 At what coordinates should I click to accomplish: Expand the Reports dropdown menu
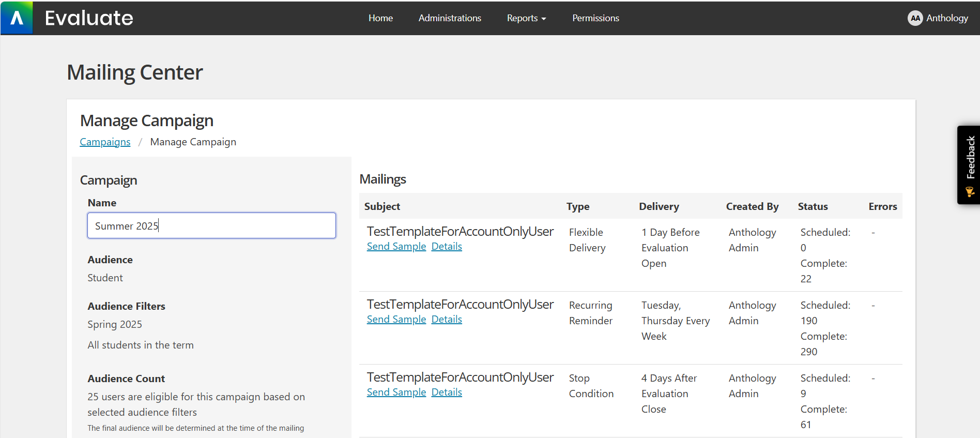(x=526, y=18)
